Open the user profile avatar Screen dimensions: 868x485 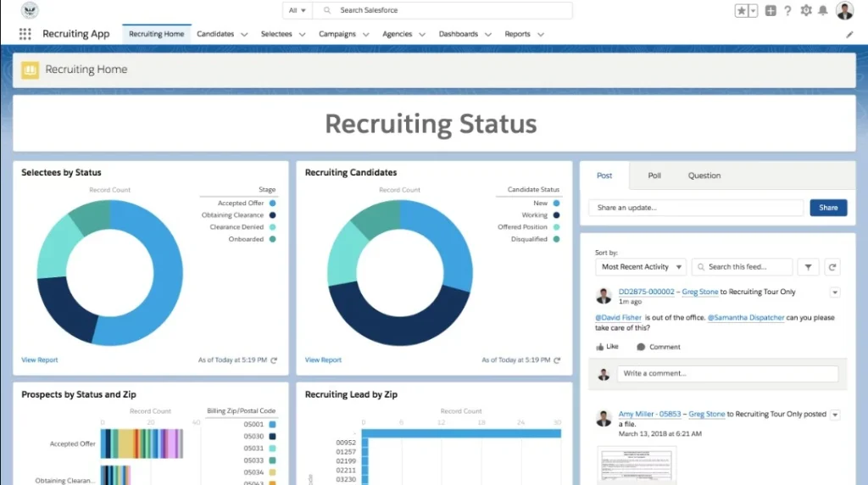coord(845,10)
